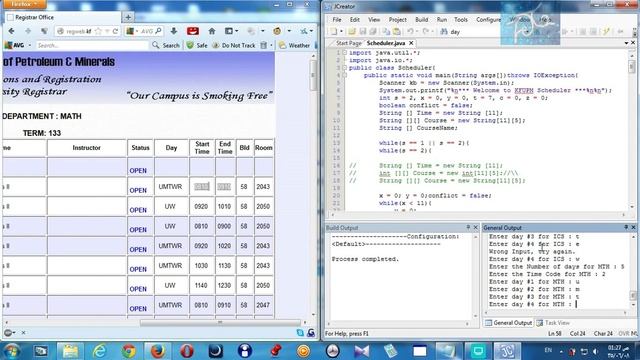Open JCreator View menu
The width and height of the screenshot is (640, 360).
click(374, 20)
